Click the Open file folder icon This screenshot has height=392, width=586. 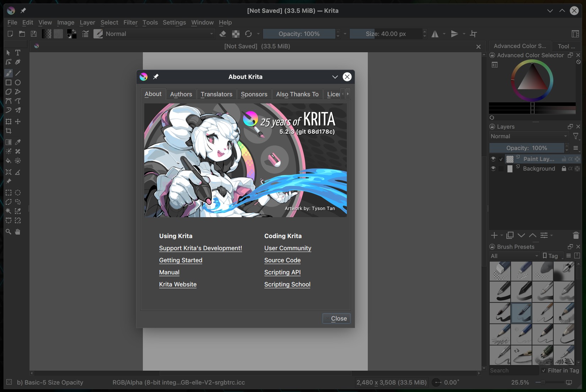coord(22,34)
